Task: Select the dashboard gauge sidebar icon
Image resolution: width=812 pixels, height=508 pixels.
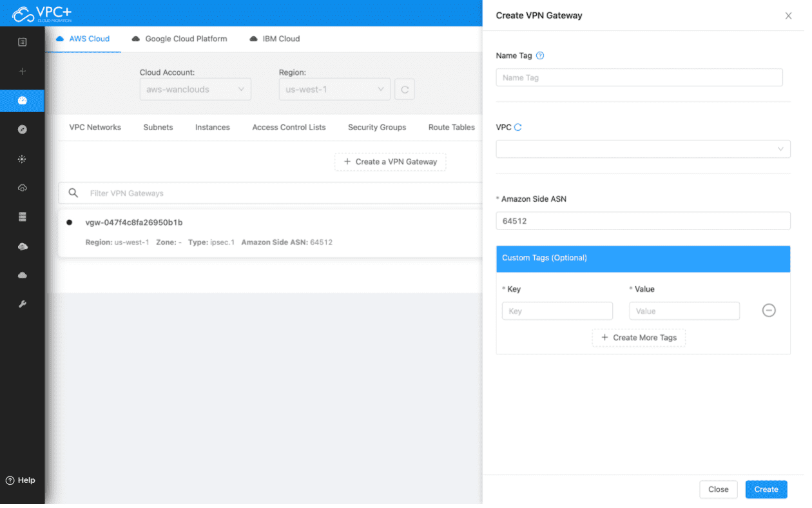Action: pyautogui.click(x=23, y=101)
